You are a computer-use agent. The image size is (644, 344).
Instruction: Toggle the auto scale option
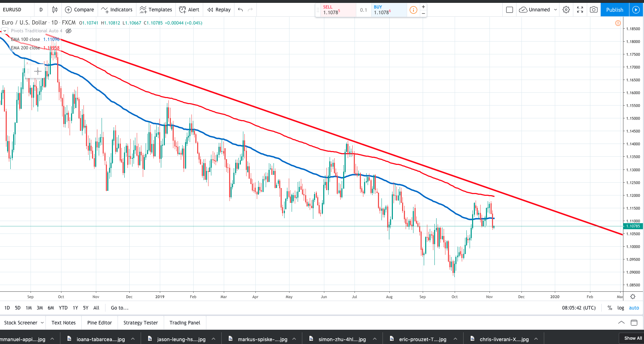pos(634,308)
